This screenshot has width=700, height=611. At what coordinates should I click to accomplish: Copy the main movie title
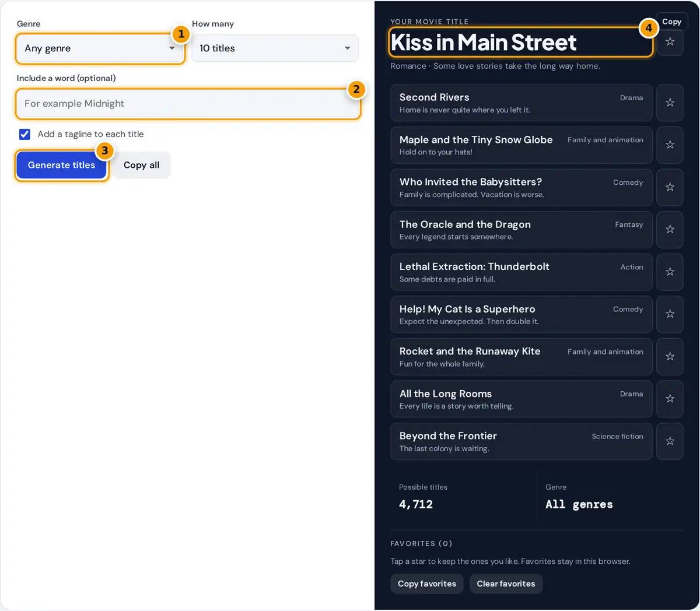[671, 22]
